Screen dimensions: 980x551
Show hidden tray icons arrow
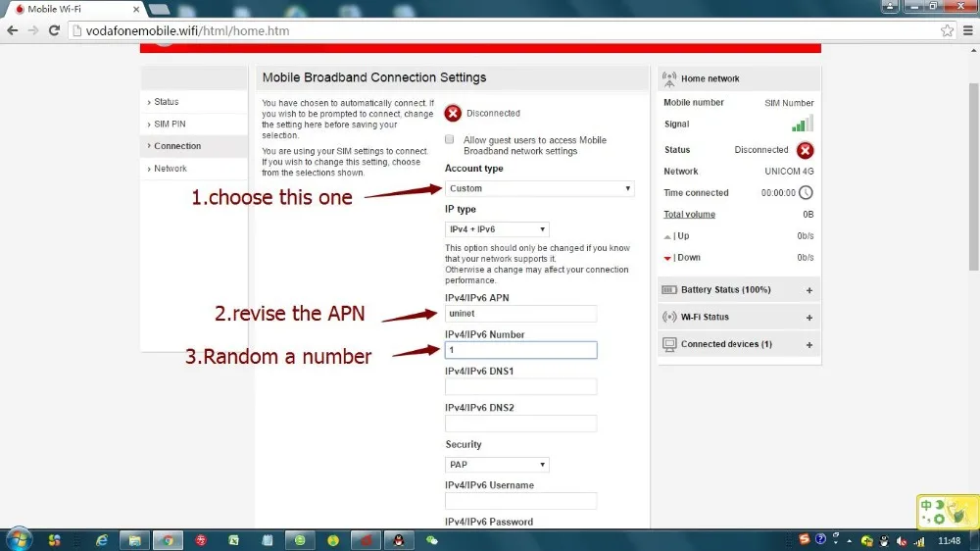click(x=849, y=541)
